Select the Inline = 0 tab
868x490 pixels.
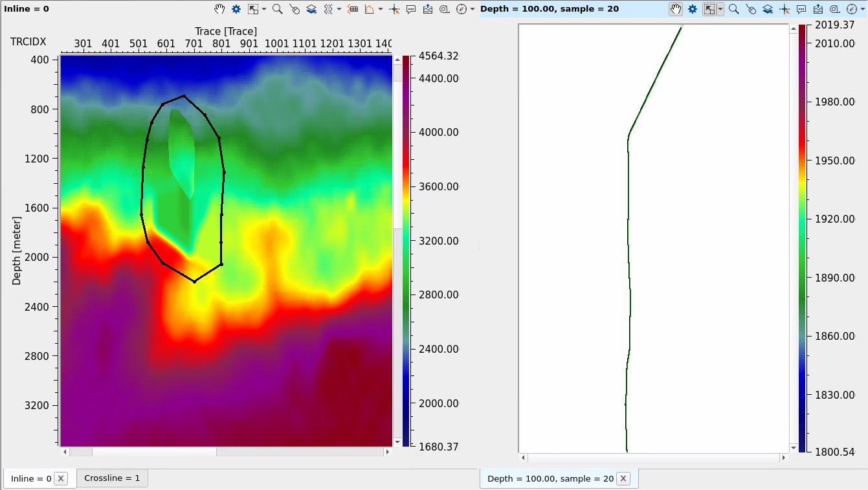point(31,479)
